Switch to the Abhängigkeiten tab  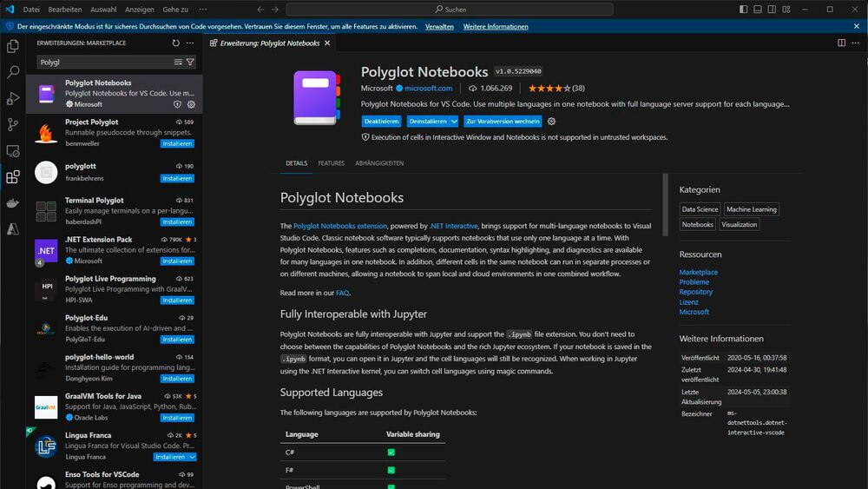tap(379, 163)
